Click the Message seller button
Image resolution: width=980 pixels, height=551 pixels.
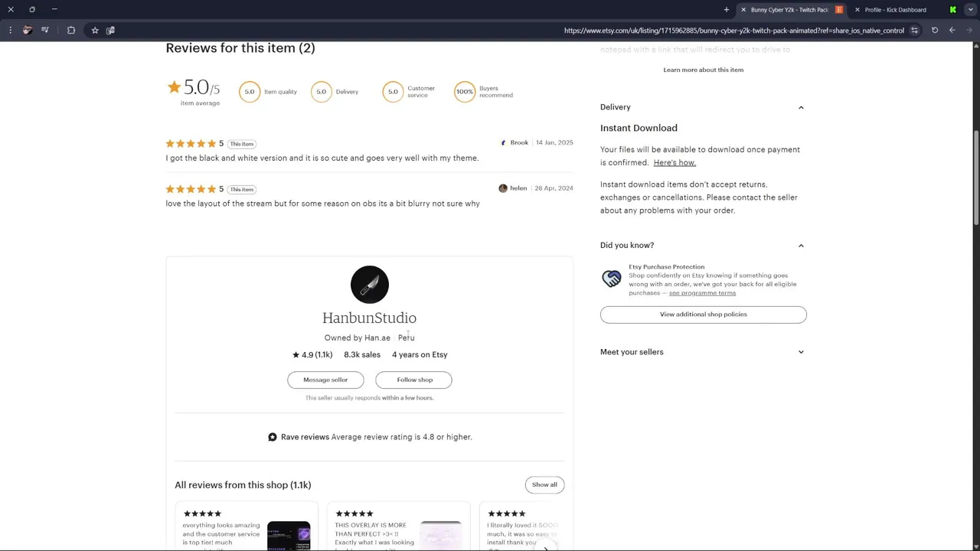tap(325, 380)
